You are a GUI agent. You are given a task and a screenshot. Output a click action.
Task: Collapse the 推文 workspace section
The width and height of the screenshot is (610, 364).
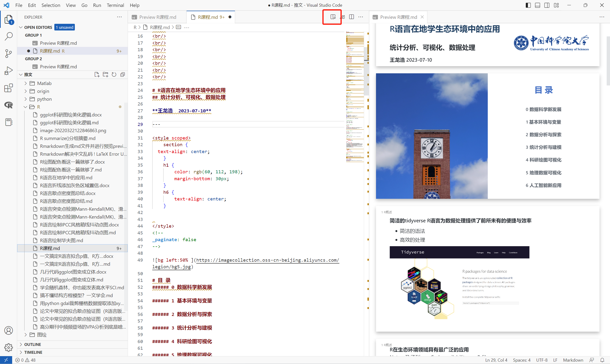coord(21,75)
